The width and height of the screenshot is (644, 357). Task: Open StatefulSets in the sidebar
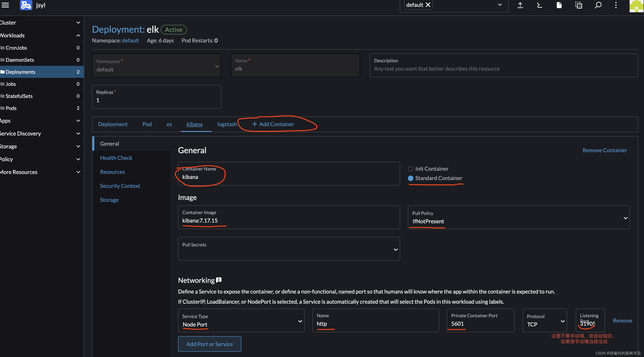click(x=42, y=96)
